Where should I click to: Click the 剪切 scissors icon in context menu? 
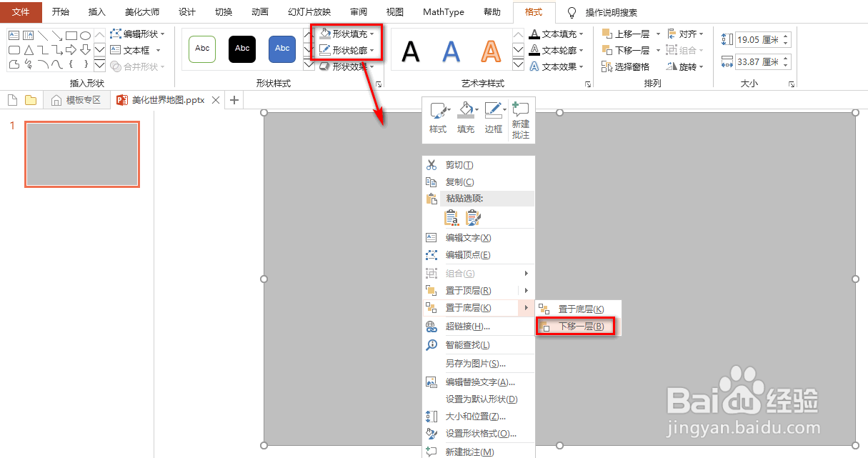pos(431,164)
